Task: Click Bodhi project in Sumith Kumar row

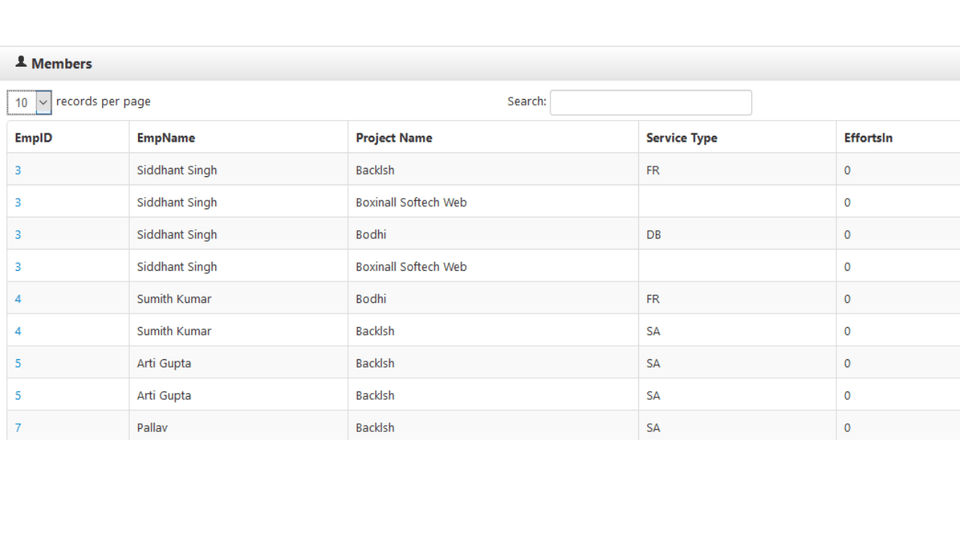Action: pos(371,299)
